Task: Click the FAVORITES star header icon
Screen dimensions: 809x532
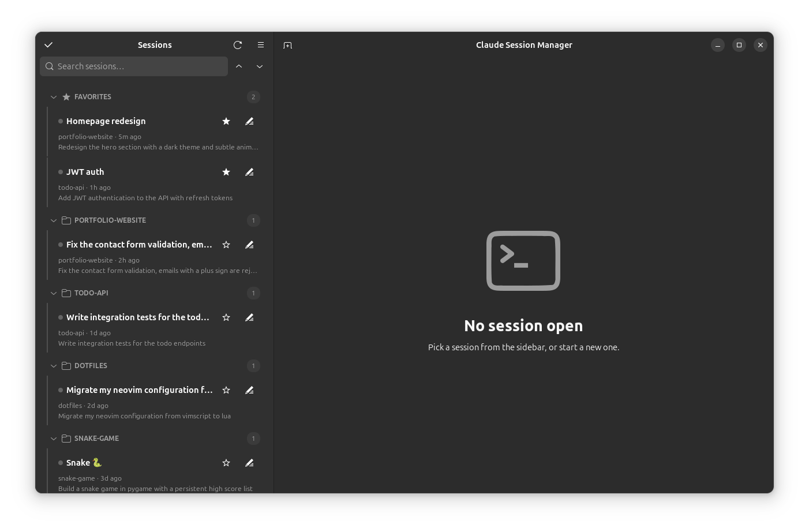Action: pyautogui.click(x=66, y=97)
